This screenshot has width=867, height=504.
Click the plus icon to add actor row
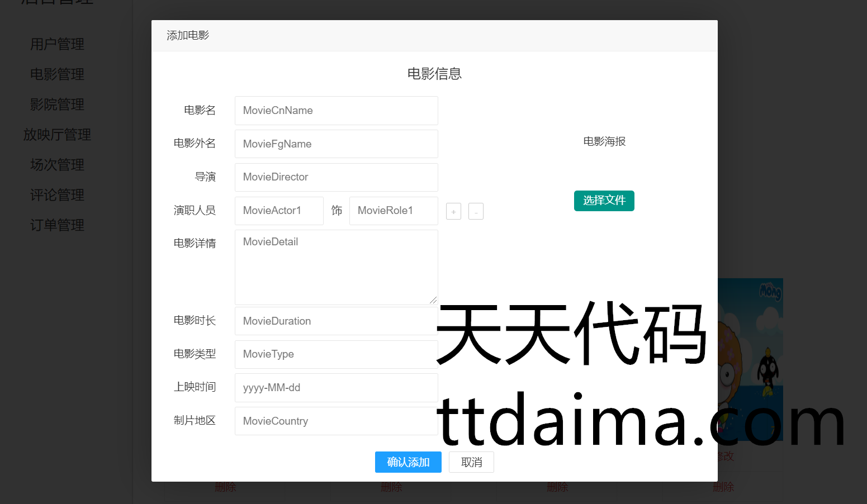point(453,211)
